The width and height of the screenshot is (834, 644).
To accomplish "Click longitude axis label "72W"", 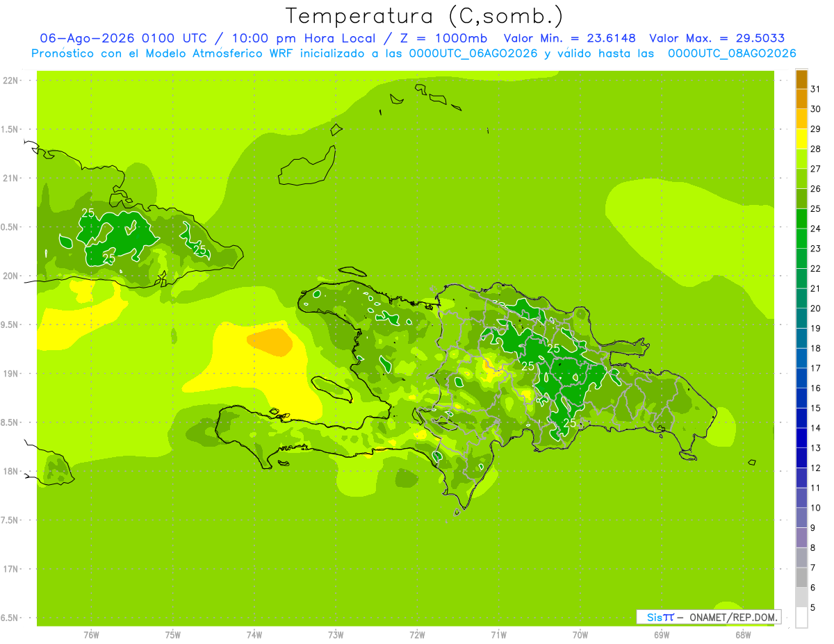I will point(417,634).
